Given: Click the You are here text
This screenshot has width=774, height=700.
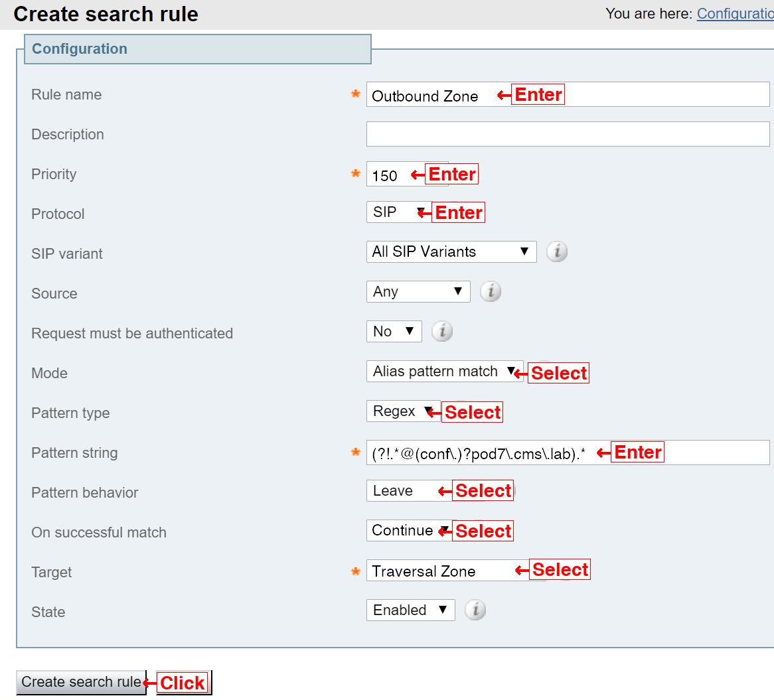Looking at the screenshot, I should 649,14.
